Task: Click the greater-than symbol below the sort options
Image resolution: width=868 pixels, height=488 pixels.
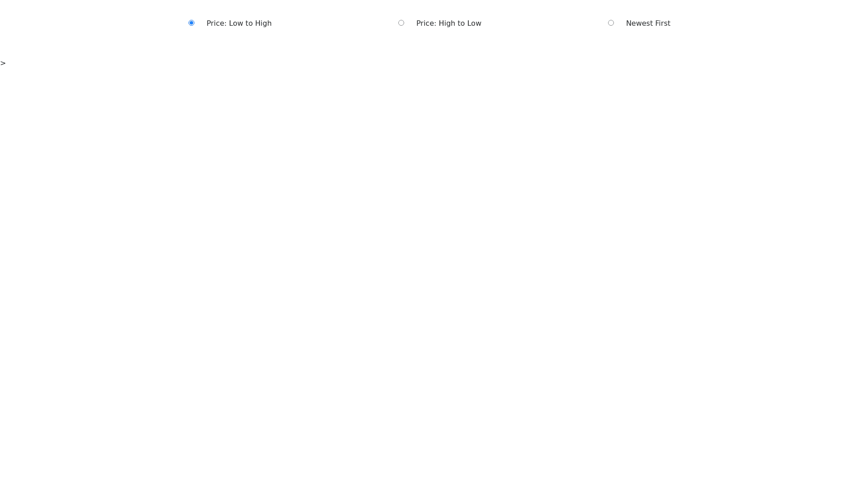Action: tap(3, 63)
